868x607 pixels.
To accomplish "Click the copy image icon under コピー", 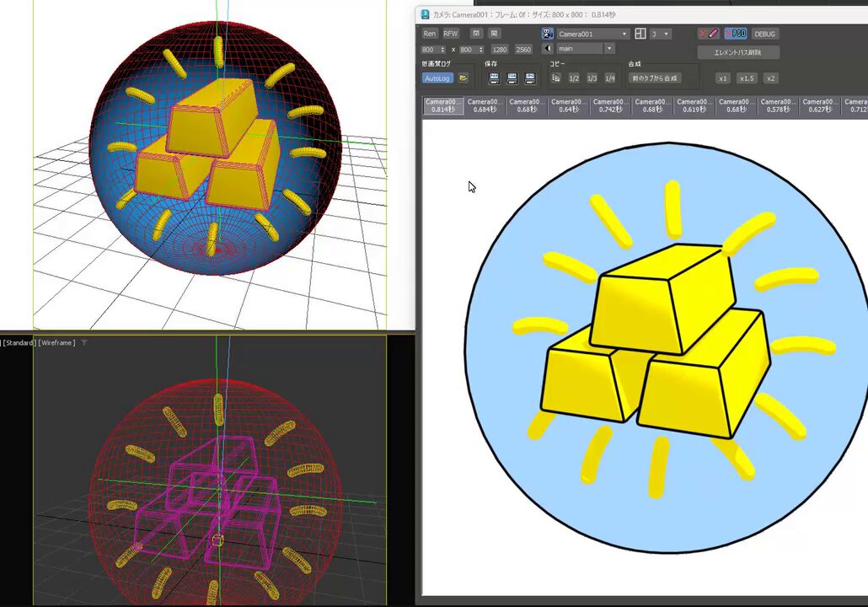I will click(x=556, y=78).
